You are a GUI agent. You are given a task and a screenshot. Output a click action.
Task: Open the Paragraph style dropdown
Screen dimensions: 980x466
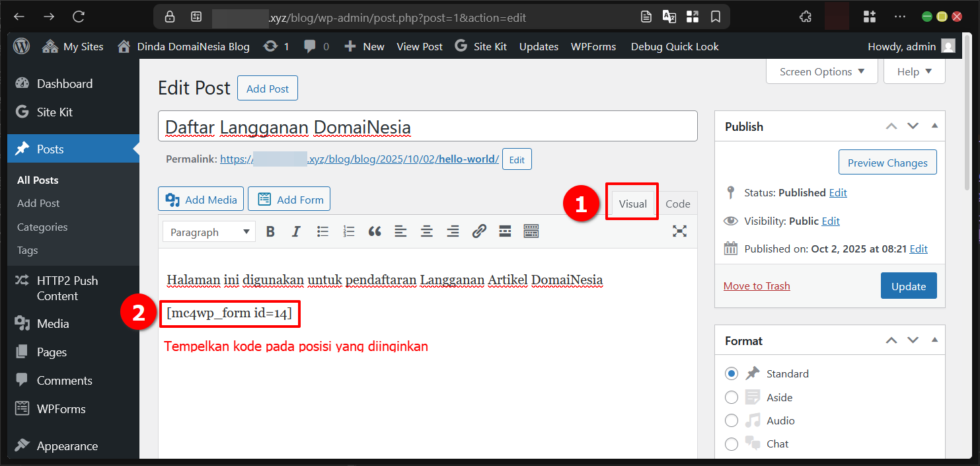click(208, 231)
